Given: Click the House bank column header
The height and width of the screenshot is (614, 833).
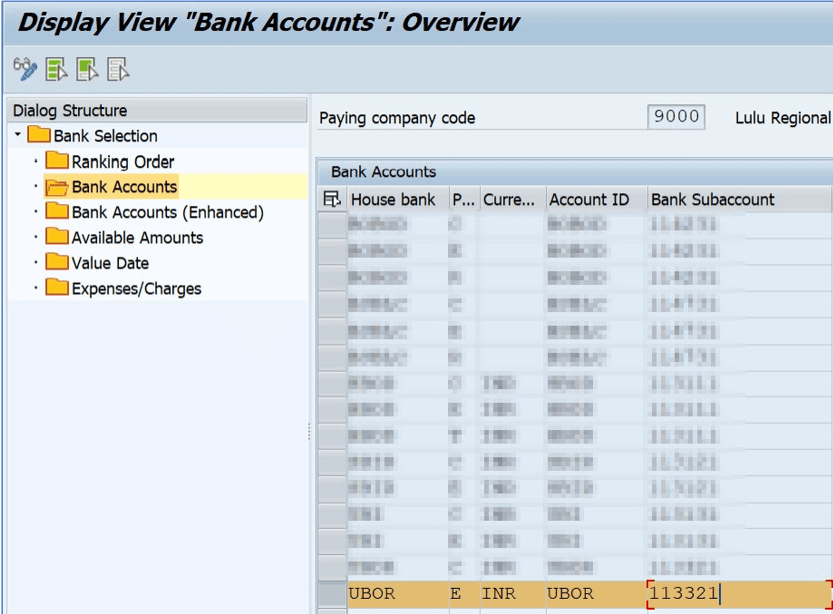Looking at the screenshot, I should pos(398,200).
